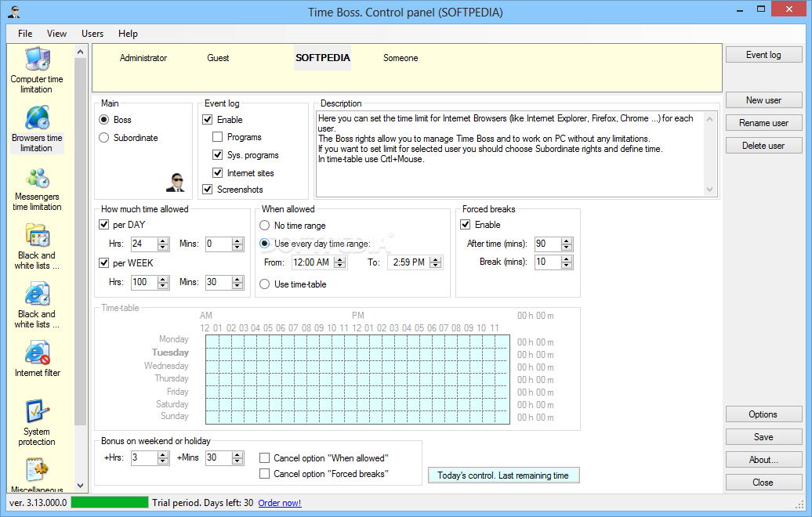This screenshot has height=517, width=812.
Task: Click After time (mins) field showing 90
Action: click(x=548, y=244)
